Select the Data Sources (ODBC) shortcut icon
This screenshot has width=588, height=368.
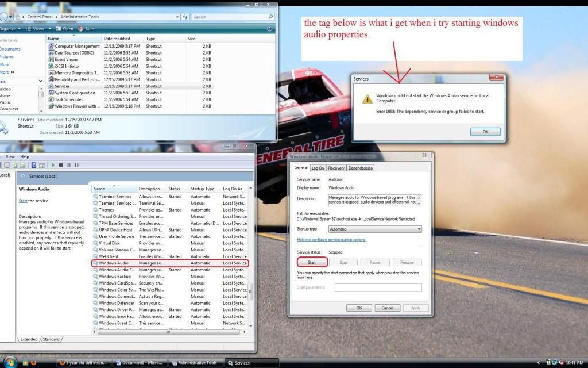coord(51,53)
